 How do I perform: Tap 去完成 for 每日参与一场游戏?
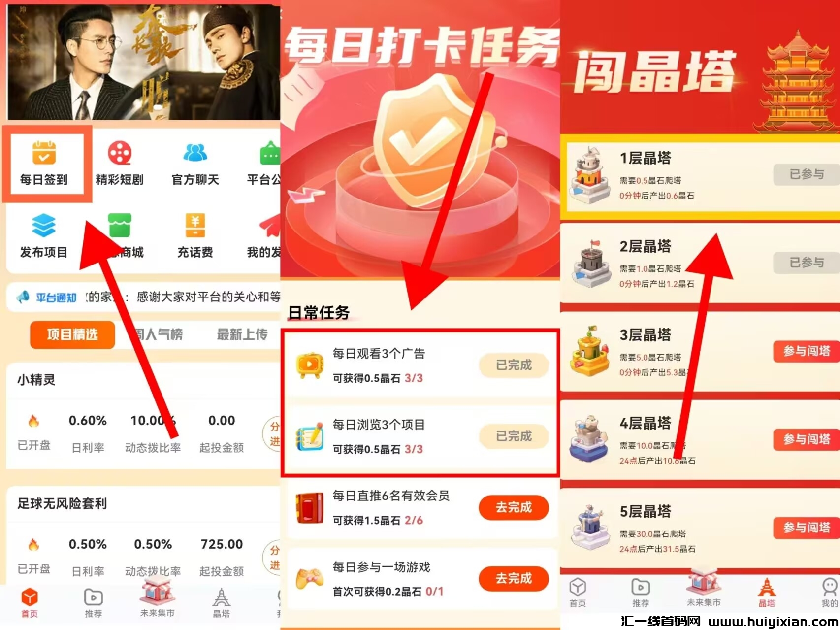[514, 578]
